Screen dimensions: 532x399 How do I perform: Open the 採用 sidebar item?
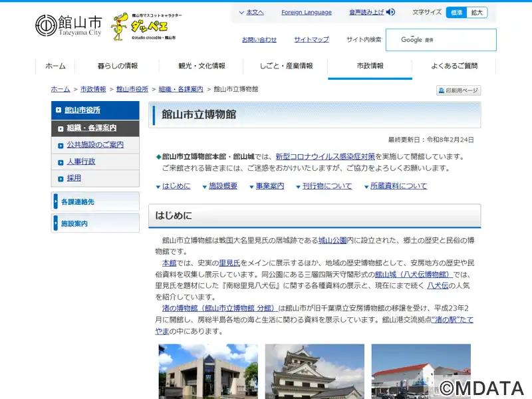(x=73, y=178)
